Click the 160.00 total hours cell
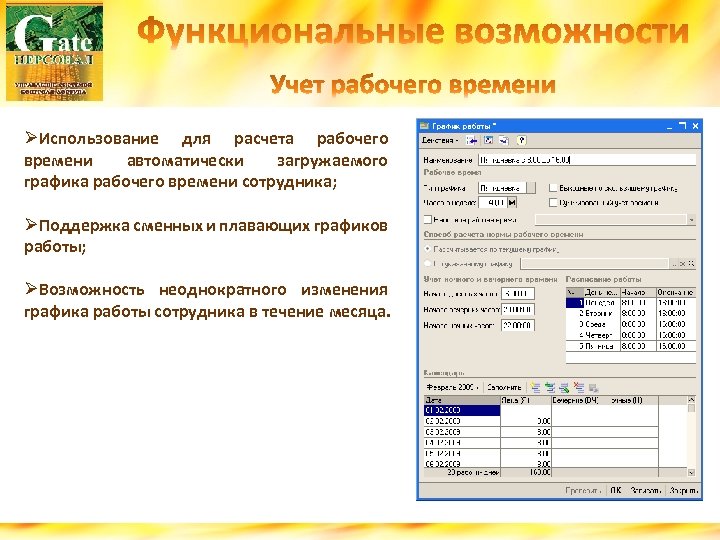The height and width of the screenshot is (540, 720). tap(526, 472)
